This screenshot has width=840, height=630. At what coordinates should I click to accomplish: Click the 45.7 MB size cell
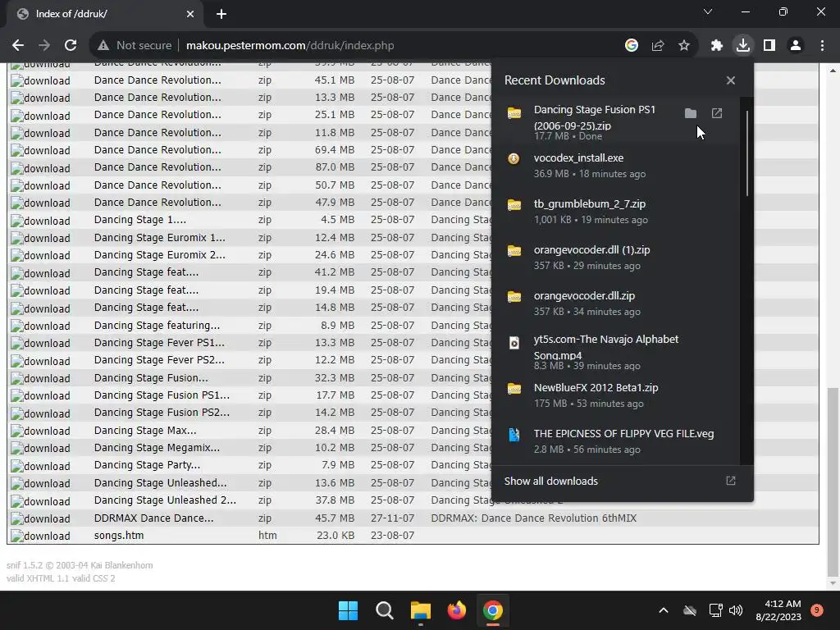point(335,518)
